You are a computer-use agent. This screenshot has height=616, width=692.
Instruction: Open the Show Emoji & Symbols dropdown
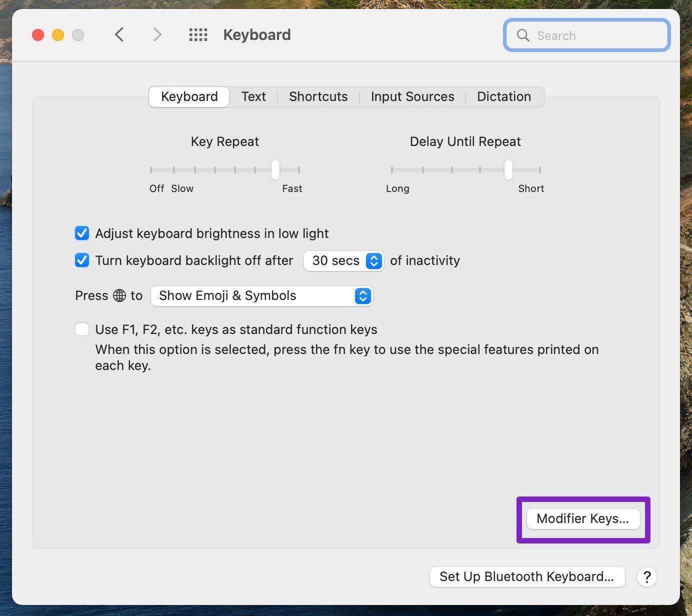coord(261,295)
